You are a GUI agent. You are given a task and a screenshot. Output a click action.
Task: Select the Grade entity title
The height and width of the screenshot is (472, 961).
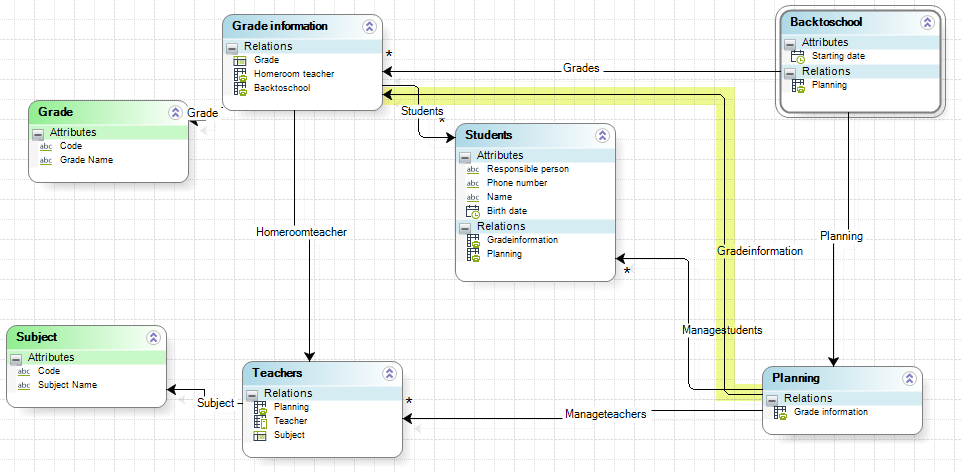pyautogui.click(x=56, y=112)
